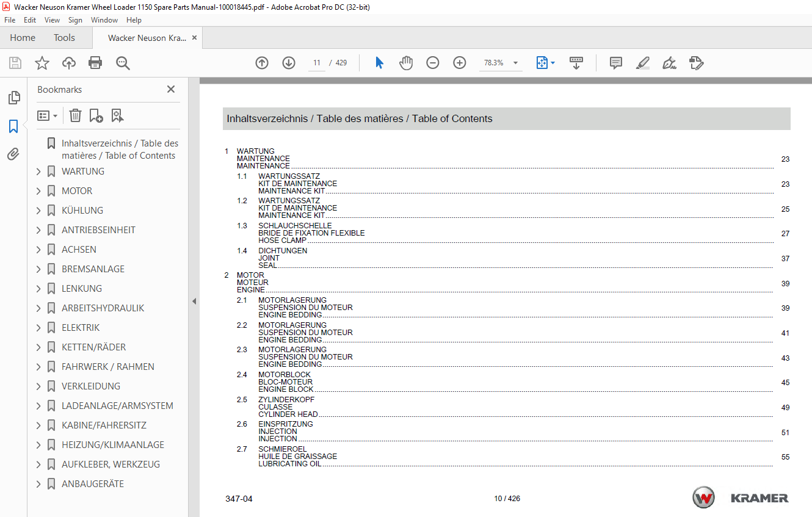
Task: Select the Hand pan tool
Action: pos(406,63)
